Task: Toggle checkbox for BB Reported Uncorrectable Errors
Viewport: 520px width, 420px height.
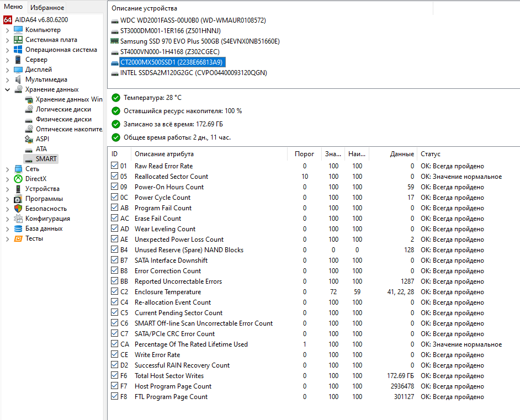Action: point(114,281)
